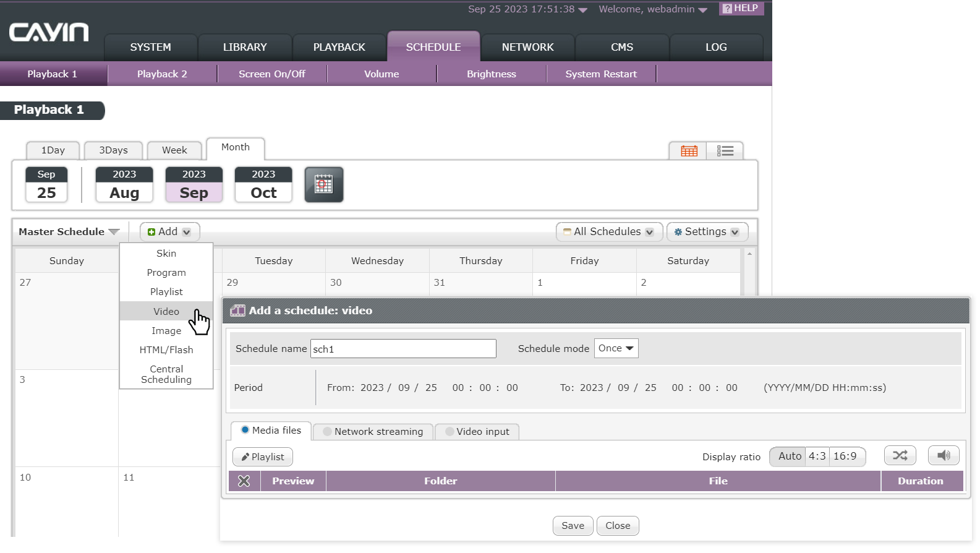Click the Close button
The height and width of the screenshot is (553, 980).
(x=618, y=525)
